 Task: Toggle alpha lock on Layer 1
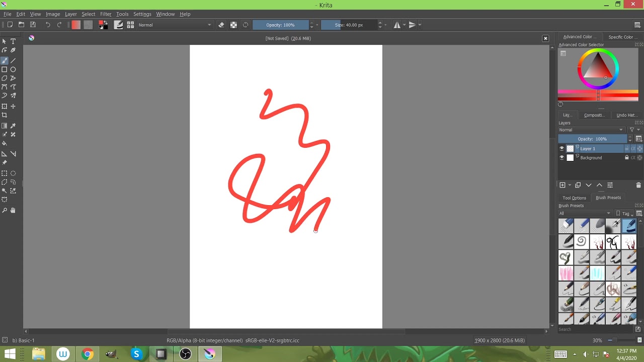pyautogui.click(x=640, y=149)
